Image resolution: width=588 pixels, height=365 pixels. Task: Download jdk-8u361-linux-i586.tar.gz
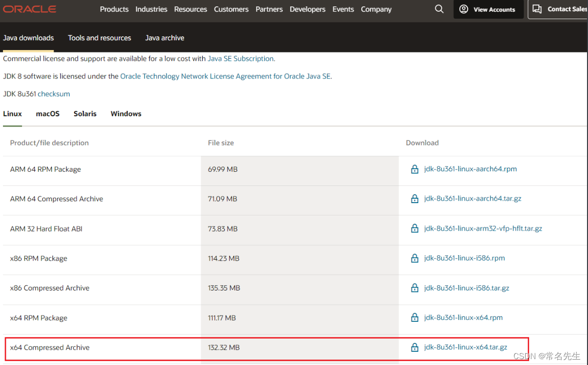[x=466, y=288]
